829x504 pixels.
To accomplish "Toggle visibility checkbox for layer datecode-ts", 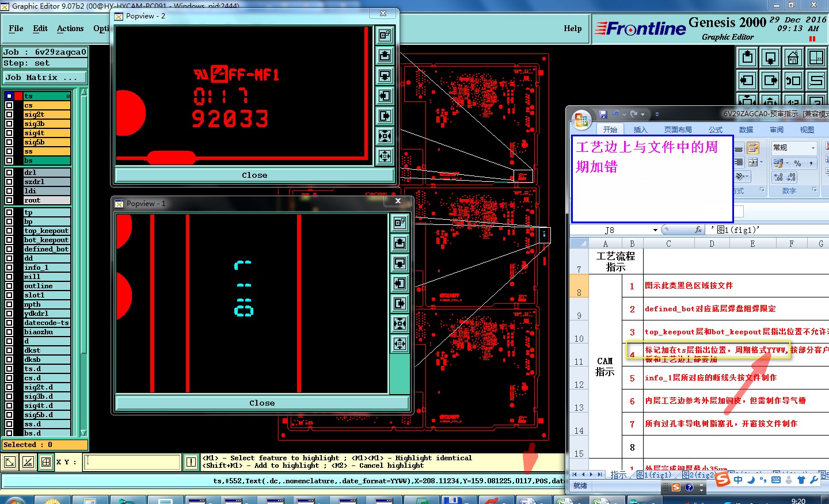I will click(9, 323).
